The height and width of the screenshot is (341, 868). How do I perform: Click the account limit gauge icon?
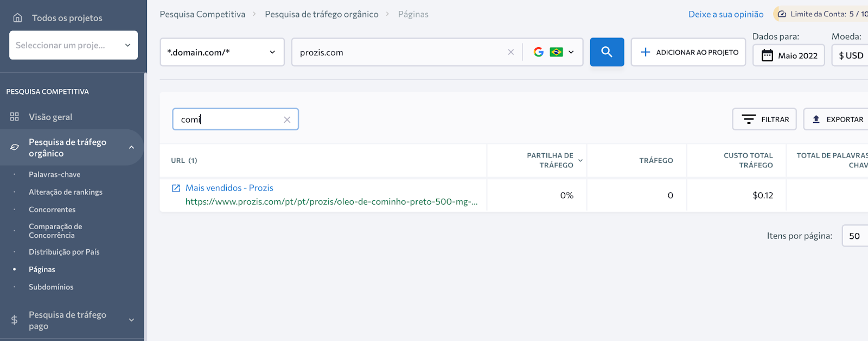(x=782, y=14)
